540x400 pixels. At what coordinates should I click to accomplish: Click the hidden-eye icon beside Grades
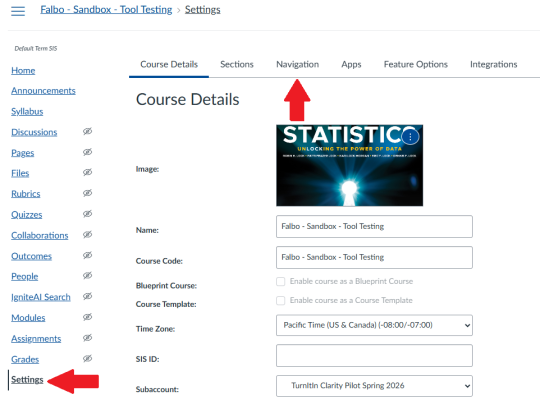(x=87, y=359)
